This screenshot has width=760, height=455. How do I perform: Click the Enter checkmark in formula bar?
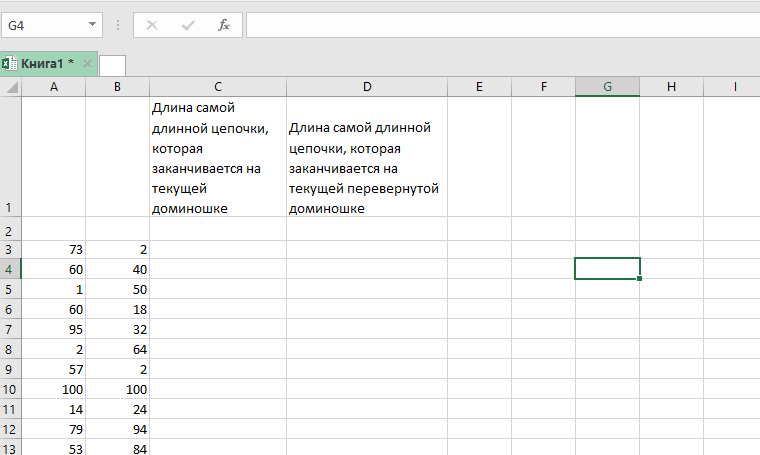click(188, 25)
